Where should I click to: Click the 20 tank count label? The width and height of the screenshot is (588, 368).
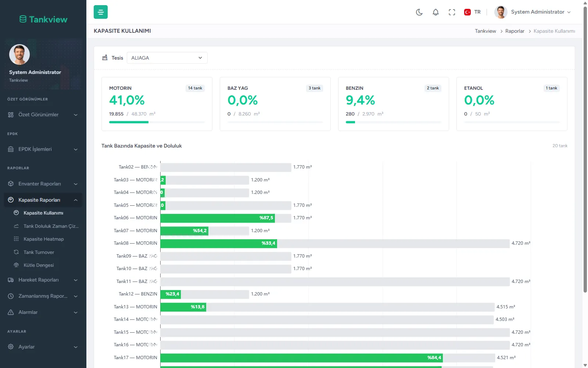pyautogui.click(x=560, y=146)
